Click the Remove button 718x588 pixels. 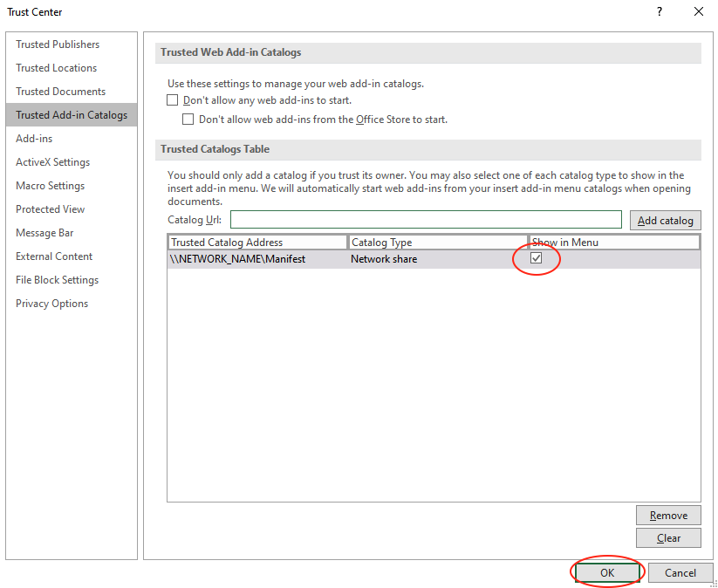coord(668,515)
